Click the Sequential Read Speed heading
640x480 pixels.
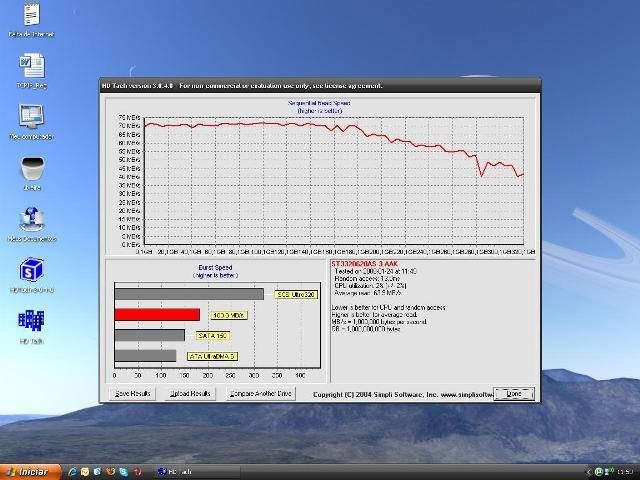click(x=319, y=103)
